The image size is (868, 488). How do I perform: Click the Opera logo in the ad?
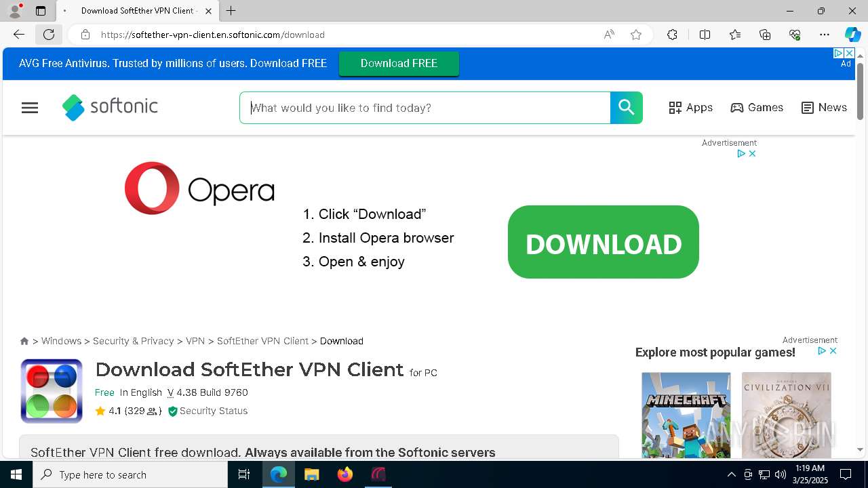pyautogui.click(x=199, y=188)
